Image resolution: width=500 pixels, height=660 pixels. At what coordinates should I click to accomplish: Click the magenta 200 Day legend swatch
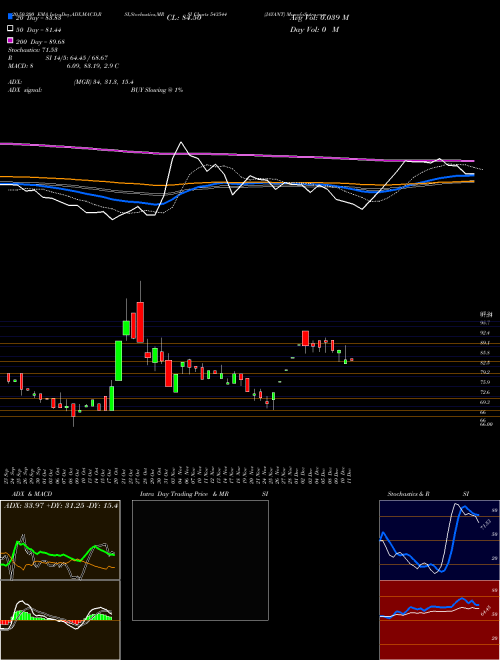click(10, 41)
